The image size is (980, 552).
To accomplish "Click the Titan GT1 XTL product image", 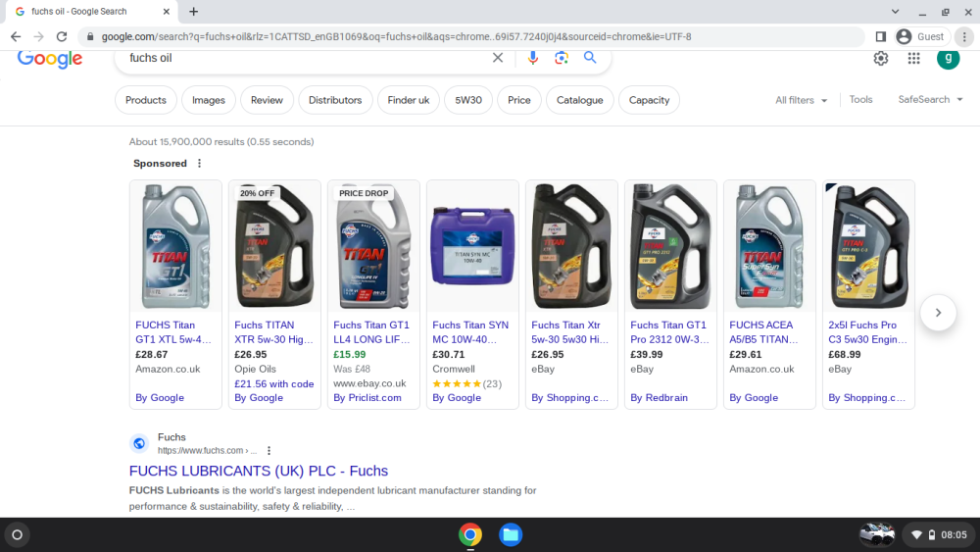I will point(175,246).
